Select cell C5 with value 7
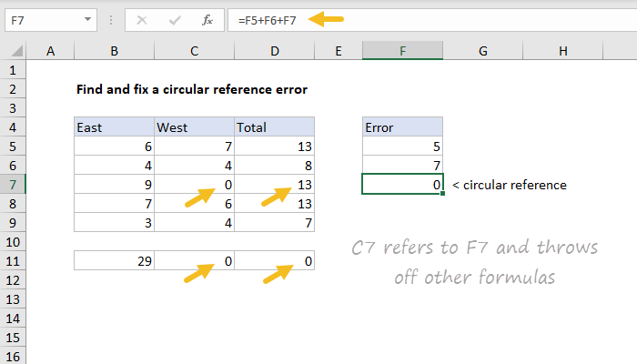Viewport: 637px width, 364px height. click(x=194, y=147)
